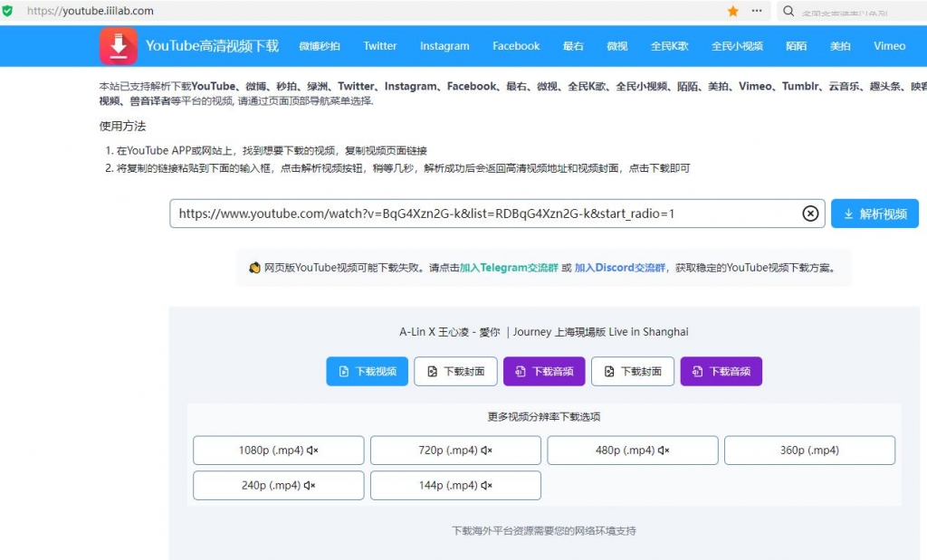This screenshot has height=560, width=927.
Task: Choose the 1080p (.mp4) download option
Action: (x=279, y=451)
